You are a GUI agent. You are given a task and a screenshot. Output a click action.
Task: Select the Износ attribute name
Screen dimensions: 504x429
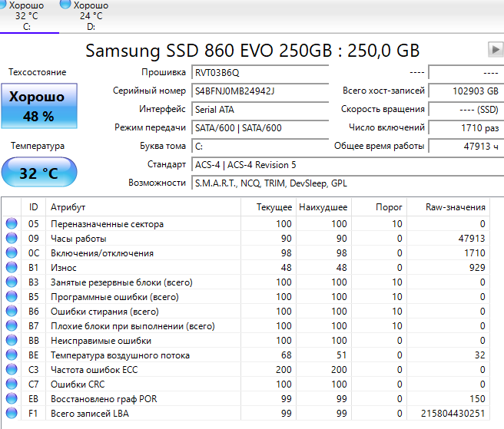64,268
